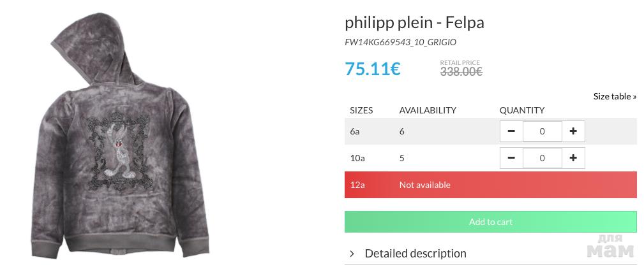Click the crossed-out 338.00€ retail price
The height and width of the screenshot is (267, 644).
(461, 72)
